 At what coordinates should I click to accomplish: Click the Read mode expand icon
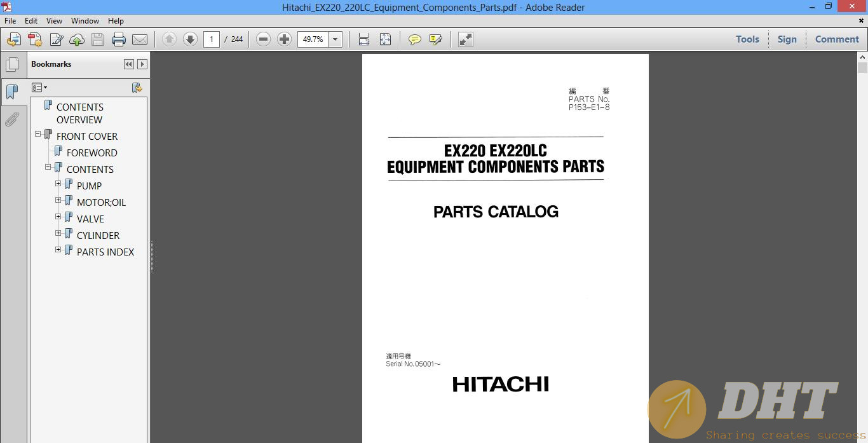[466, 39]
